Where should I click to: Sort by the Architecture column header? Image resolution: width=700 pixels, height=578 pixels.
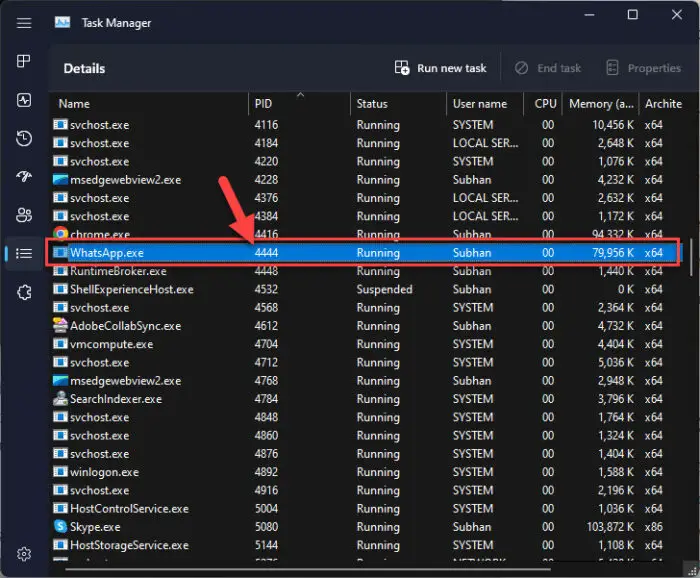click(x=663, y=104)
